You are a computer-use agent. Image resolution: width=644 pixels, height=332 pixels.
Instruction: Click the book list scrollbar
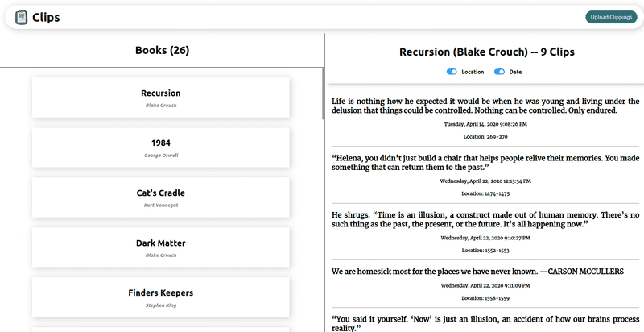323,97
